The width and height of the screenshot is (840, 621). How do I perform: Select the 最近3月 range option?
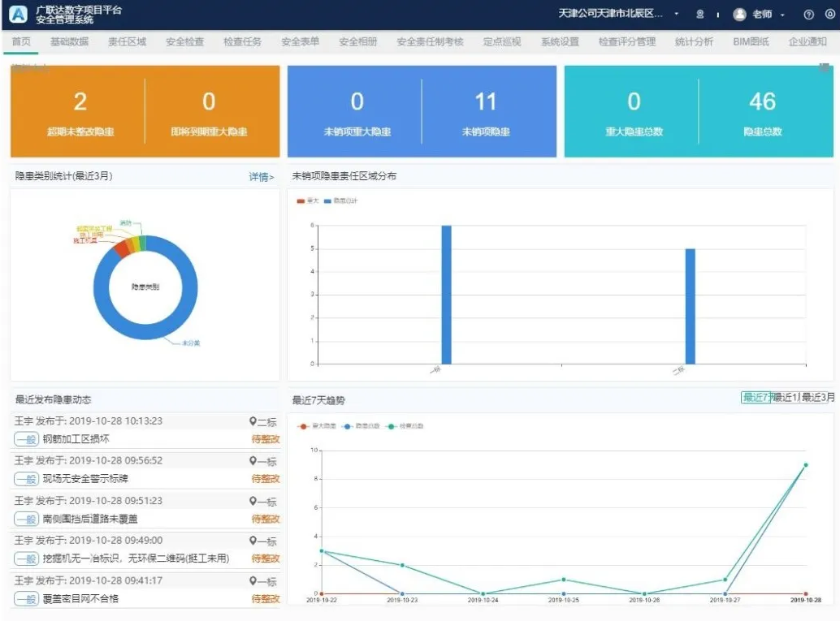pos(818,397)
